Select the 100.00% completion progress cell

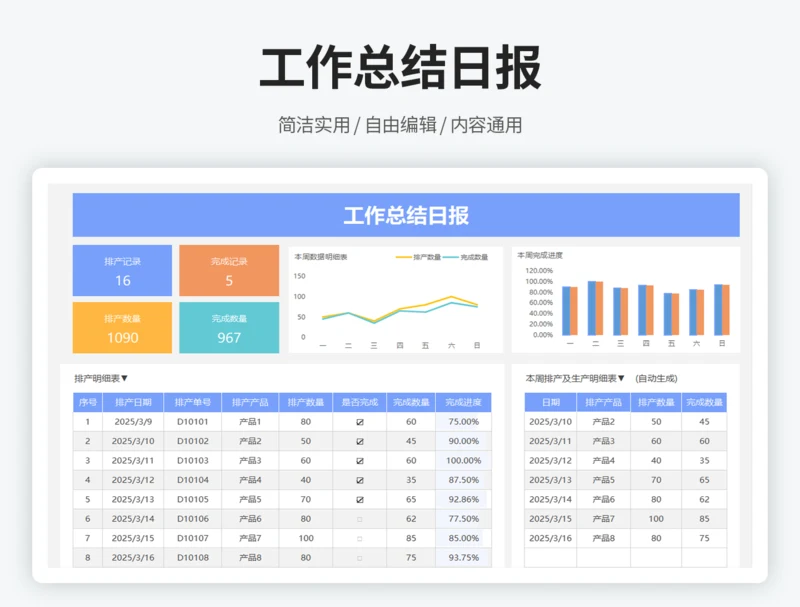(462, 461)
